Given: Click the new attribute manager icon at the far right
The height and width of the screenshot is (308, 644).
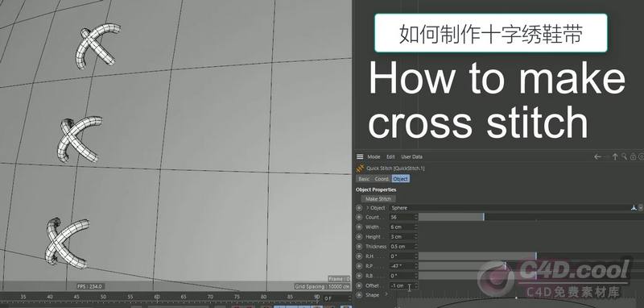Looking at the screenshot, I should (642, 156).
